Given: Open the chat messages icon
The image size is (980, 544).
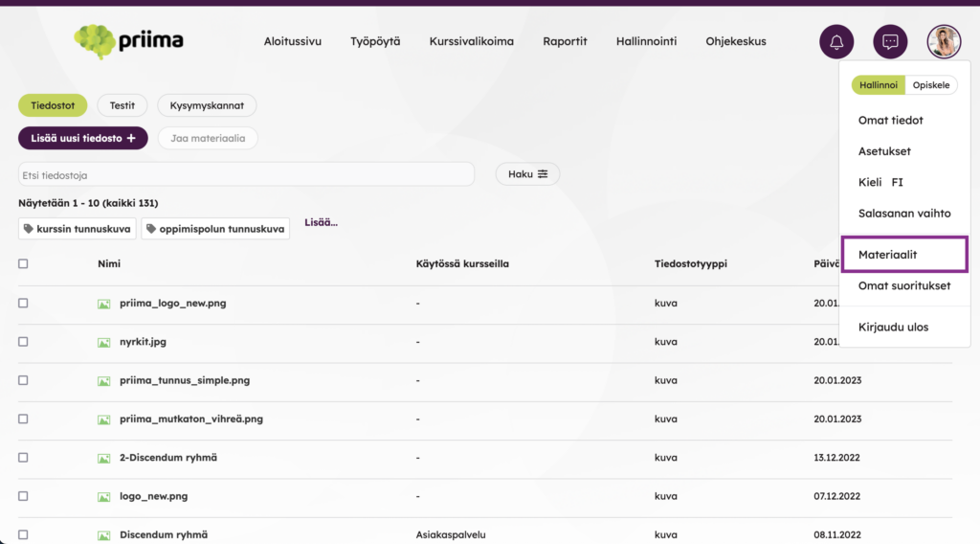Looking at the screenshot, I should (x=890, y=42).
